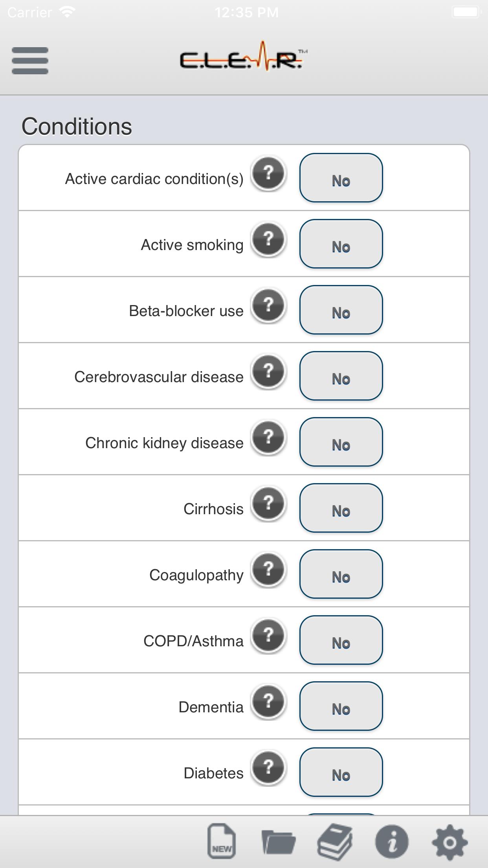Viewport: 488px width, 868px height.
Task: Open the stacked books library icon
Action: (335, 841)
